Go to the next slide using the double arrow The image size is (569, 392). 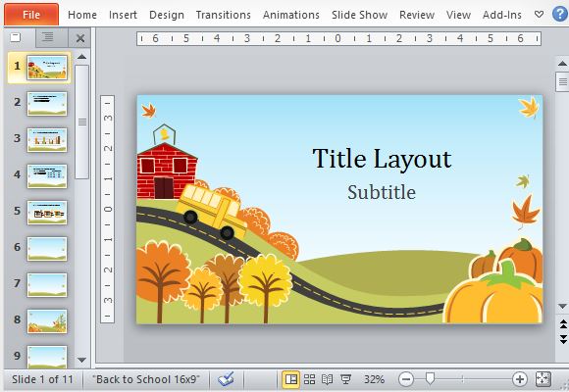(563, 339)
